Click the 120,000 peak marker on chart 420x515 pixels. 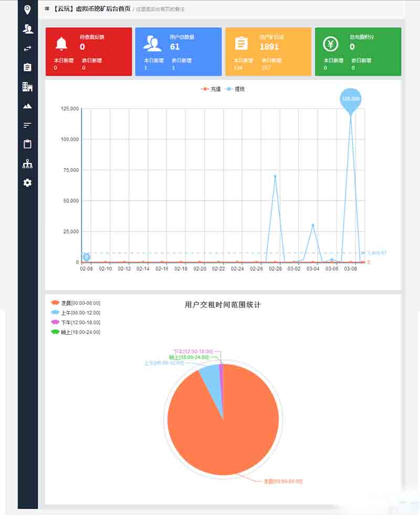coord(351,99)
